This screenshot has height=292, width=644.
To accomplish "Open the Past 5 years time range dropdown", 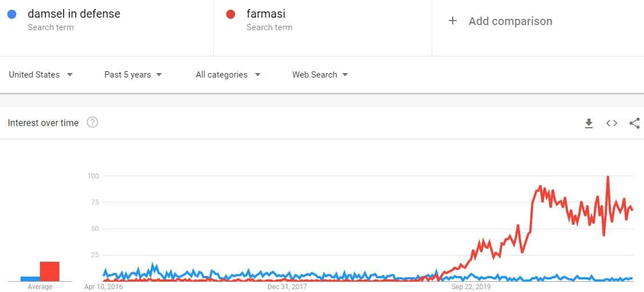I will click(x=133, y=75).
